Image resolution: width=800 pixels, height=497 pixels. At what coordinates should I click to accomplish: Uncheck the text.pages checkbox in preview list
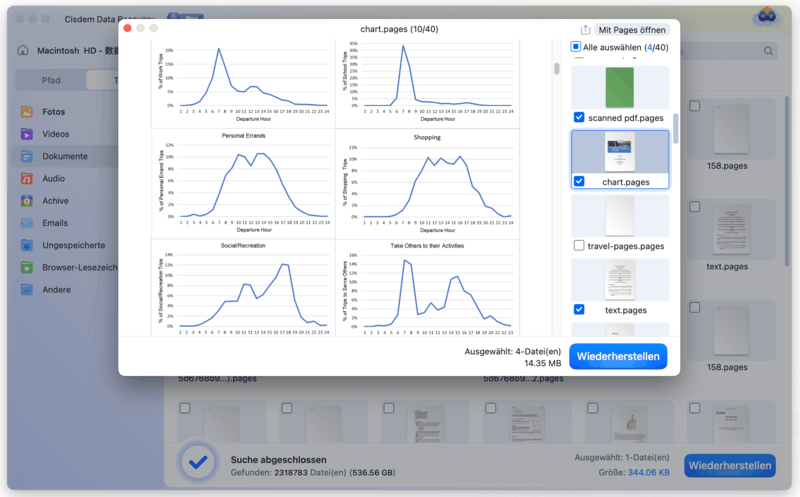(579, 309)
